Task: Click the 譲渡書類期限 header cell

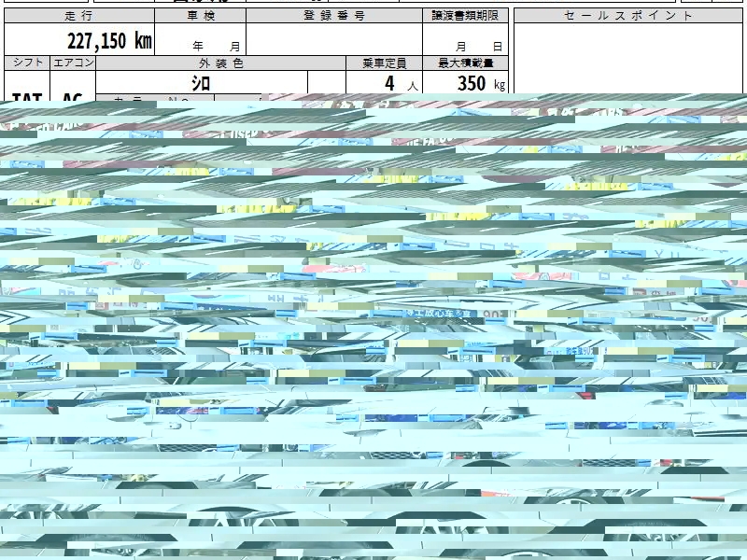Action: pos(465,15)
